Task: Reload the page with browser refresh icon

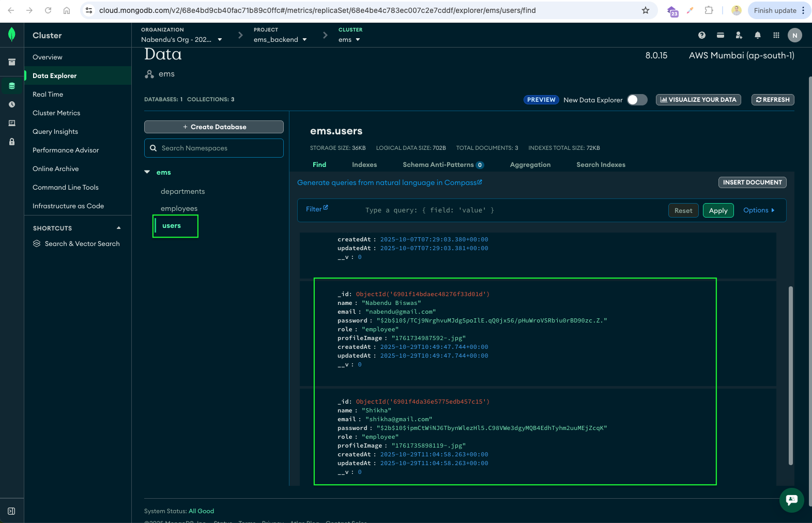Action: [x=48, y=10]
